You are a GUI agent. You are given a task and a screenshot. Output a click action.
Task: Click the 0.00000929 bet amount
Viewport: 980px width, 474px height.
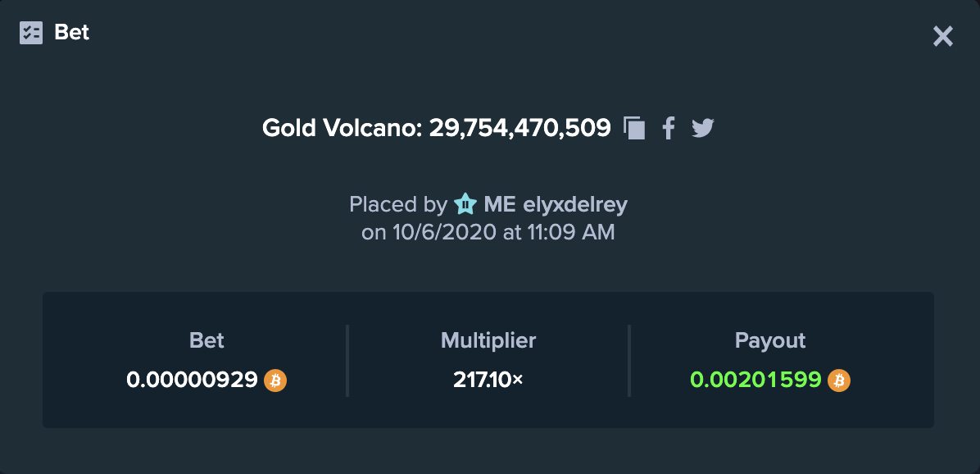(x=192, y=380)
